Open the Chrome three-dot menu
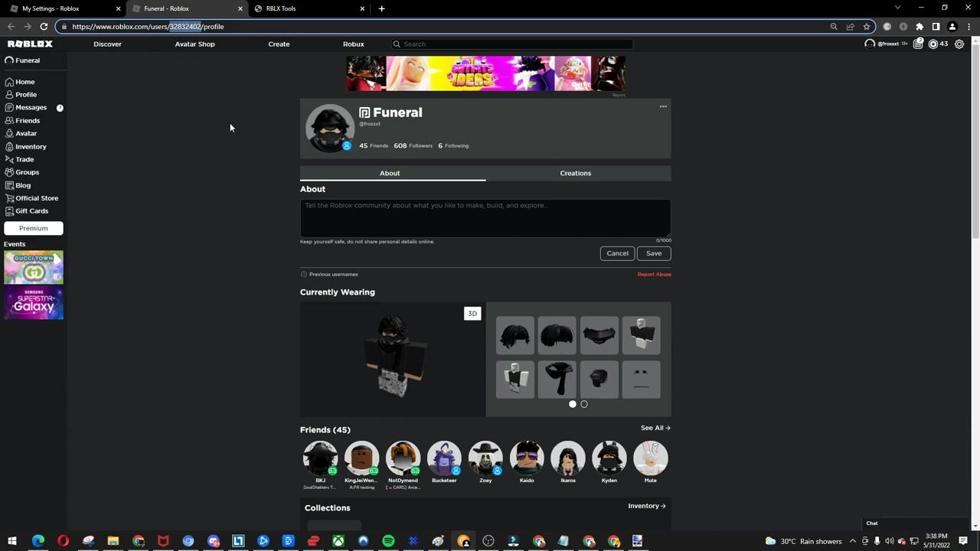Viewport: 980px width, 551px height. 969,27
